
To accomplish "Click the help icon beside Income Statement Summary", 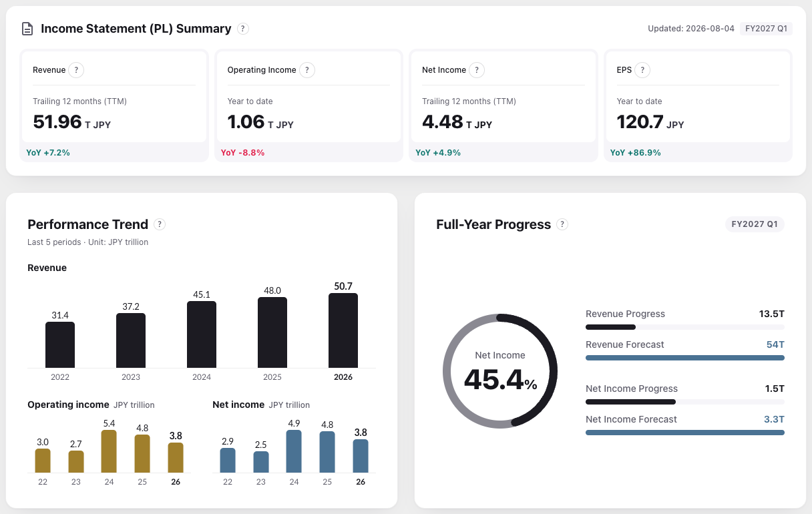I will click(x=243, y=29).
